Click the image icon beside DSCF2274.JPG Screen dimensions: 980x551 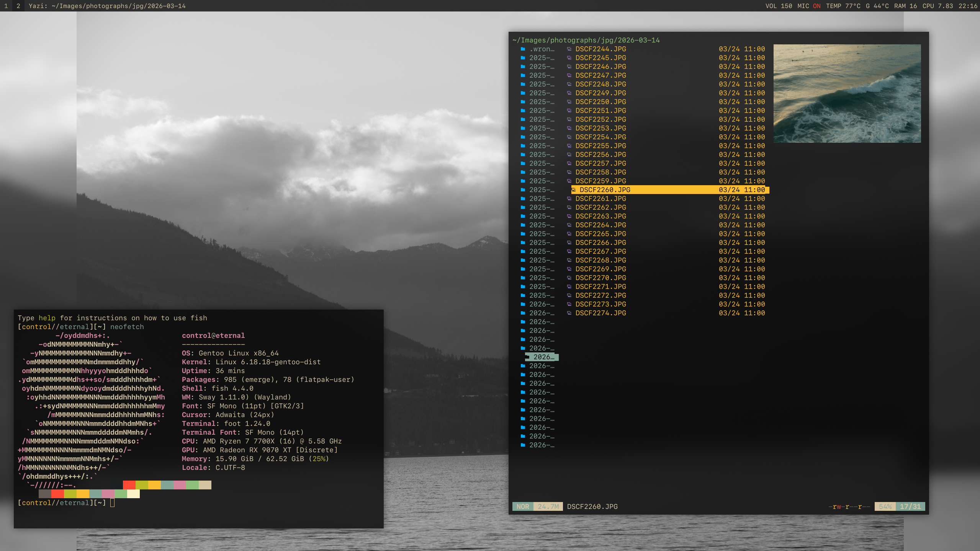coord(569,313)
